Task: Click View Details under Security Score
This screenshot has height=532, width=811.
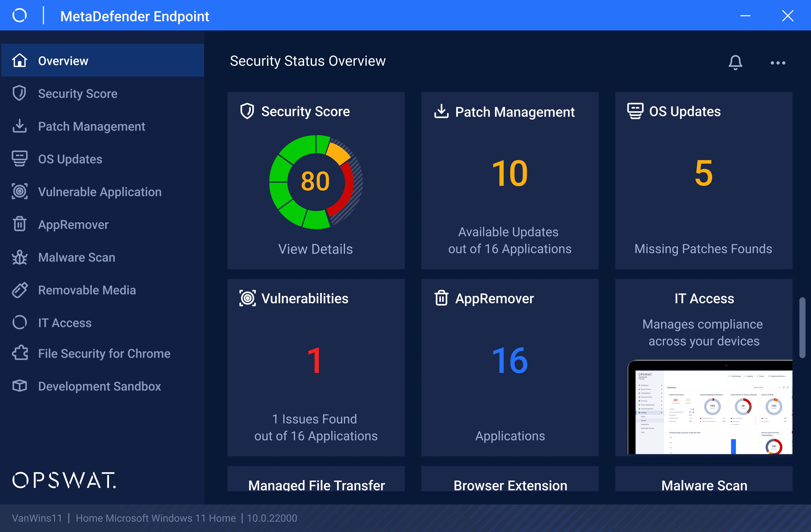Action: tap(316, 249)
